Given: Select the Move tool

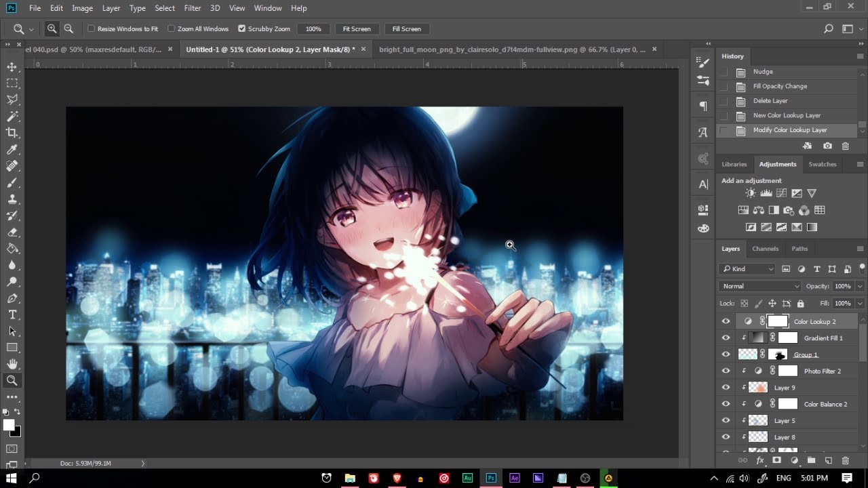Looking at the screenshot, I should 12,66.
